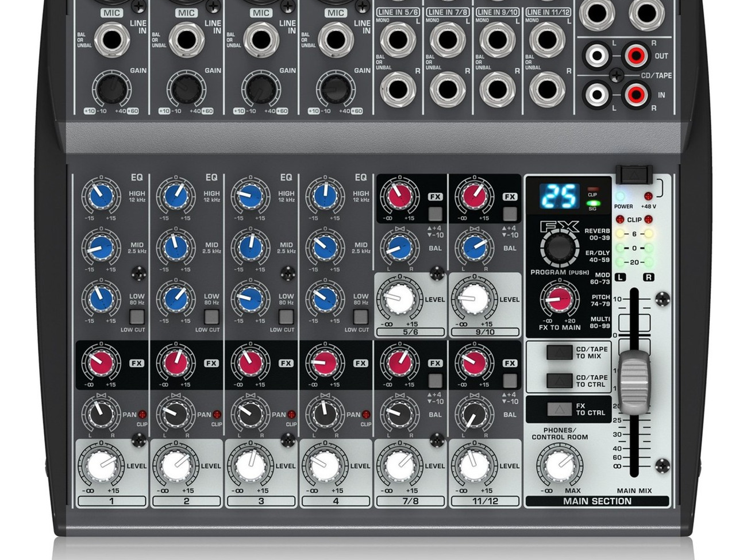Viewport: 747px width, 560px height.
Task: Adjust the MID 2.5 kHz EQ knob on channel 1
Action: (x=101, y=247)
